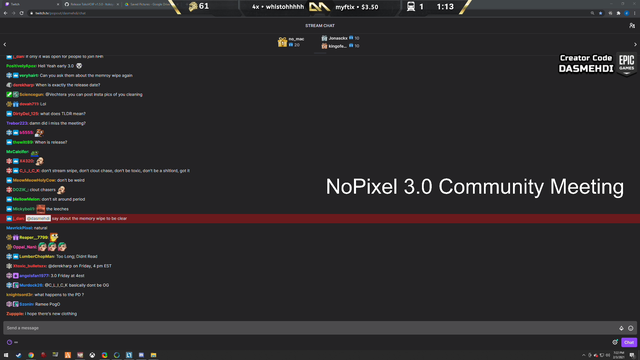Click the '3.0 Friday at 4est' message
The image size is (640, 360).
[67, 276]
